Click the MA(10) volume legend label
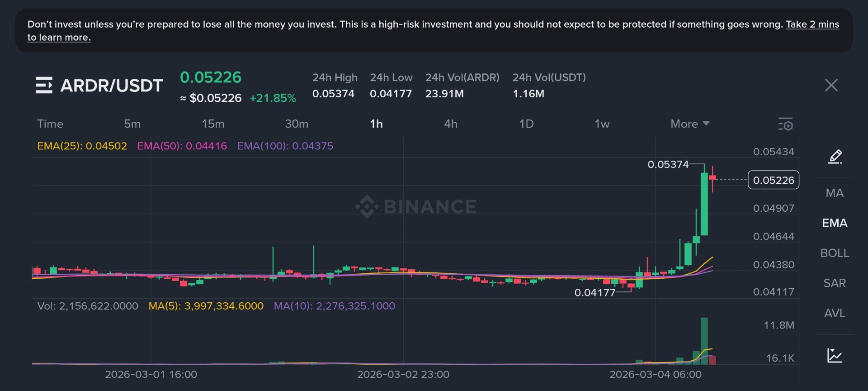This screenshot has width=868, height=391. [x=334, y=306]
